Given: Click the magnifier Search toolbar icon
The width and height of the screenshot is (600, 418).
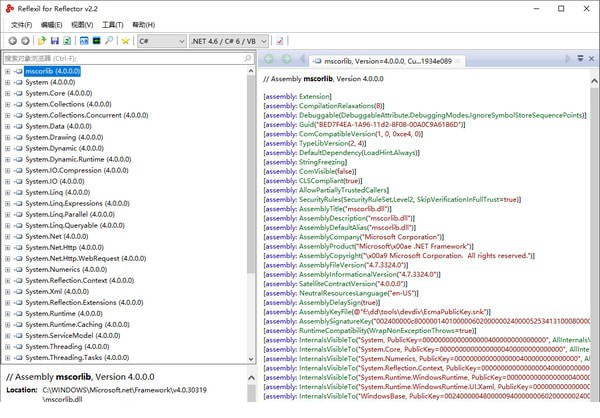Looking at the screenshot, I should (109, 41).
